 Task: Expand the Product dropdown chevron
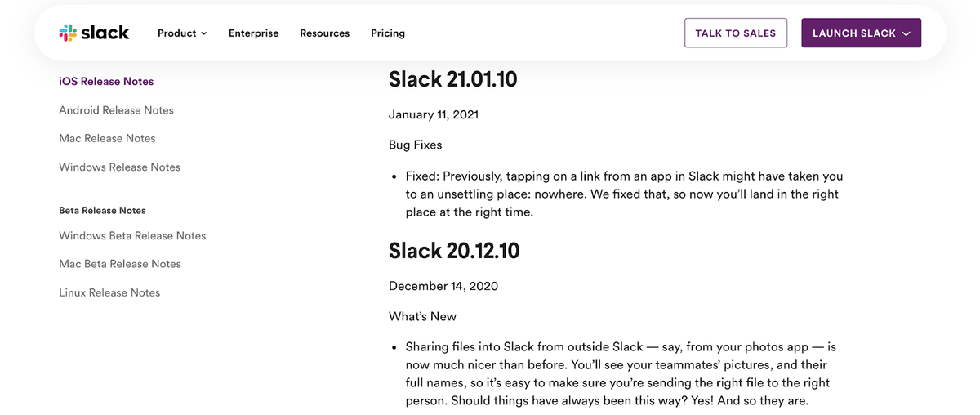tap(204, 33)
